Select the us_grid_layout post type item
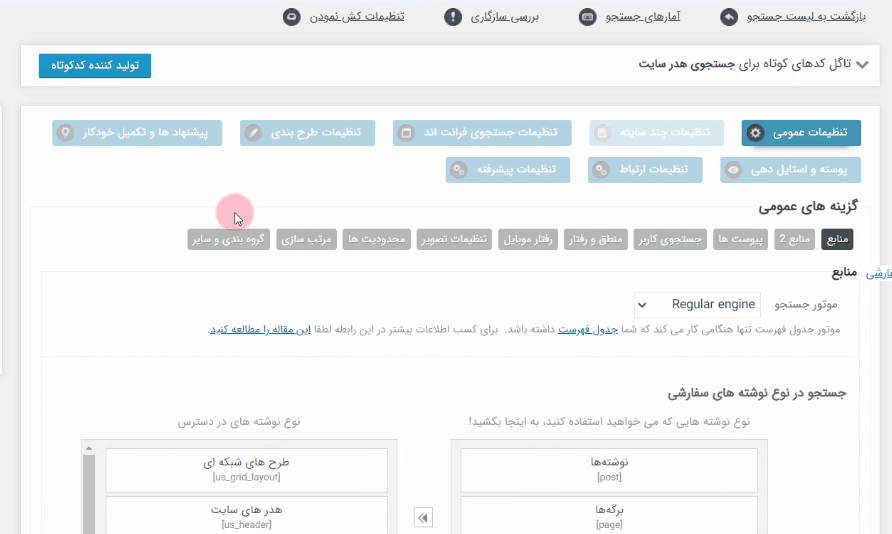892x534 pixels. pos(246,470)
